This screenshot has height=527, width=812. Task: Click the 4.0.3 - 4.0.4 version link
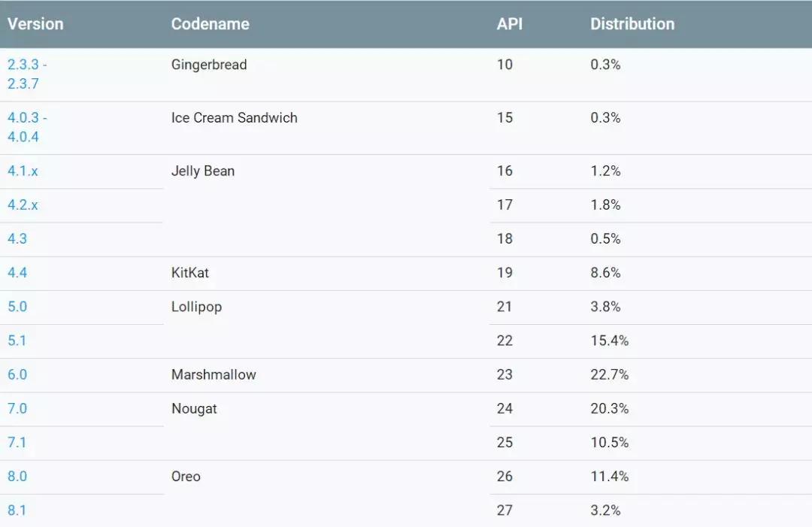point(27,127)
